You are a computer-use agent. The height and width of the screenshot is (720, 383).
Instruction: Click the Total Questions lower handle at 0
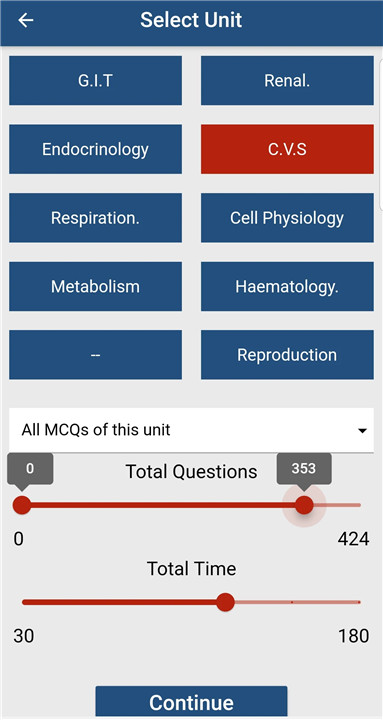pyautogui.click(x=22, y=505)
